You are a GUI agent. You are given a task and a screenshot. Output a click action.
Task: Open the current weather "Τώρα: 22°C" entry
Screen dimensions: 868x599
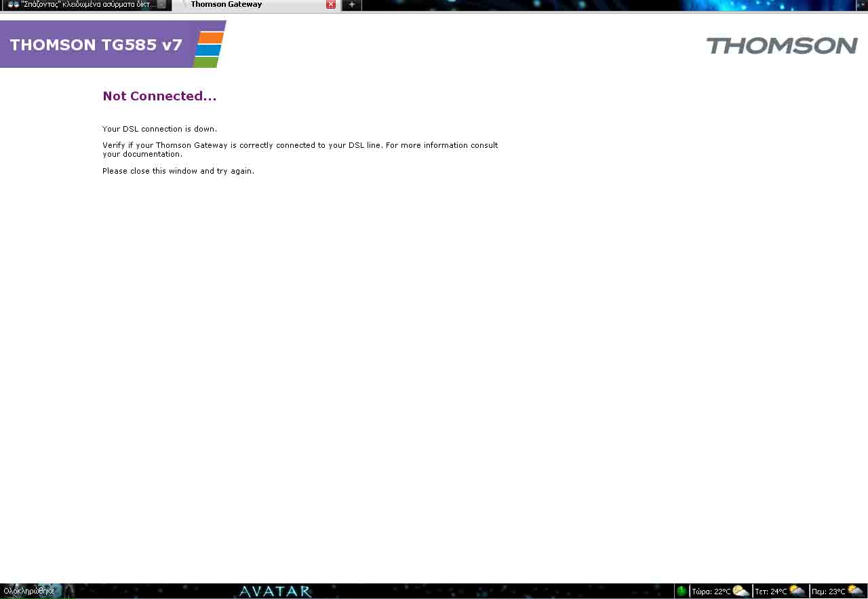tap(720, 591)
